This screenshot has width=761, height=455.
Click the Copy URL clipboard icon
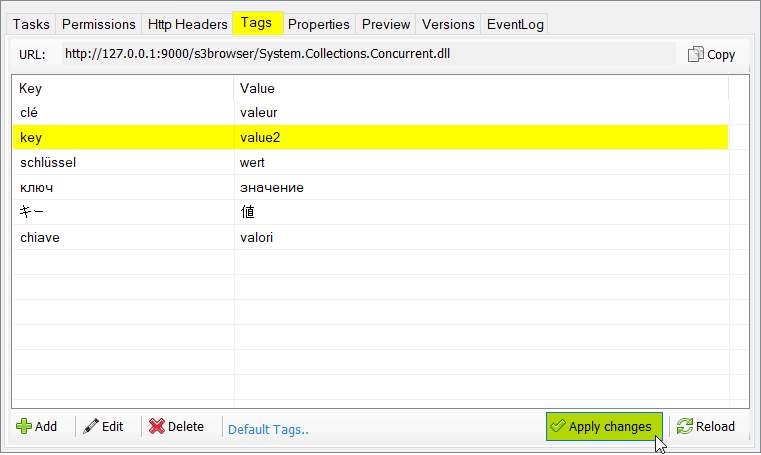pos(695,54)
